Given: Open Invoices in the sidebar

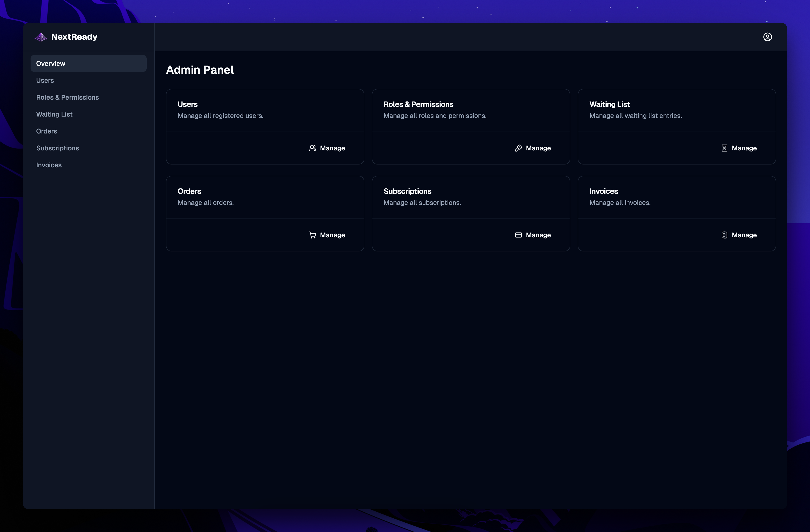Looking at the screenshot, I should [88, 165].
